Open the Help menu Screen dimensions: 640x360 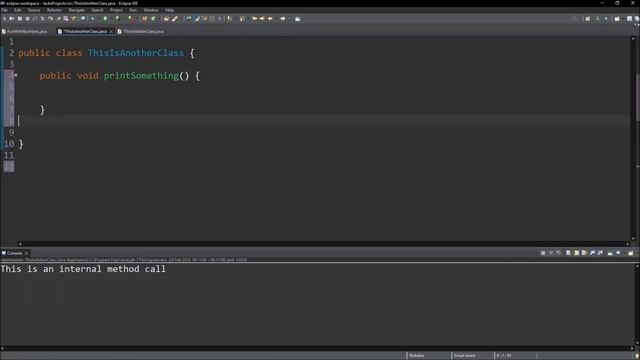169,10
